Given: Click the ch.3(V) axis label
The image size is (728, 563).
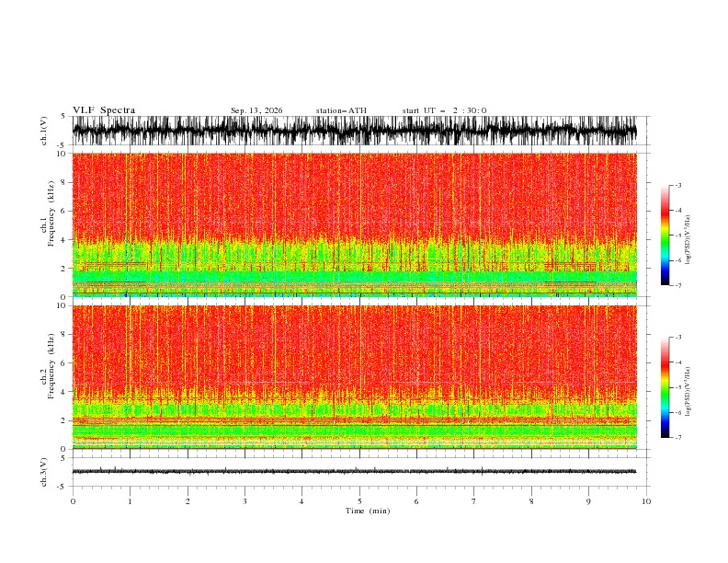Looking at the screenshot, I should coord(44,472).
